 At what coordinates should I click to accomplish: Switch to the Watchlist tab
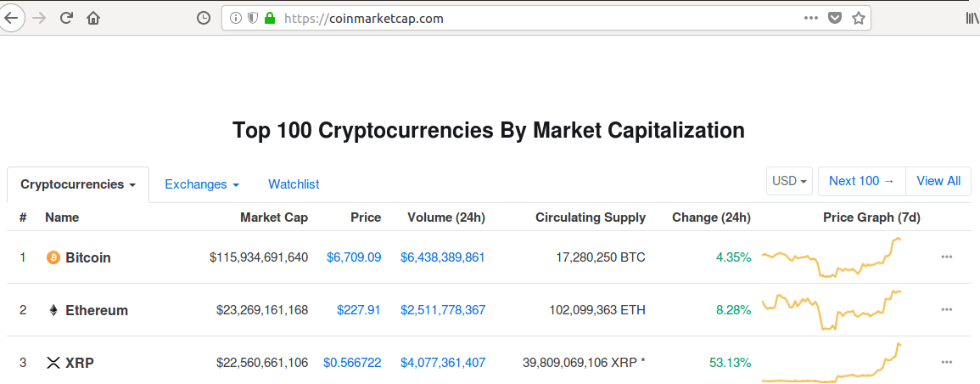point(294,184)
